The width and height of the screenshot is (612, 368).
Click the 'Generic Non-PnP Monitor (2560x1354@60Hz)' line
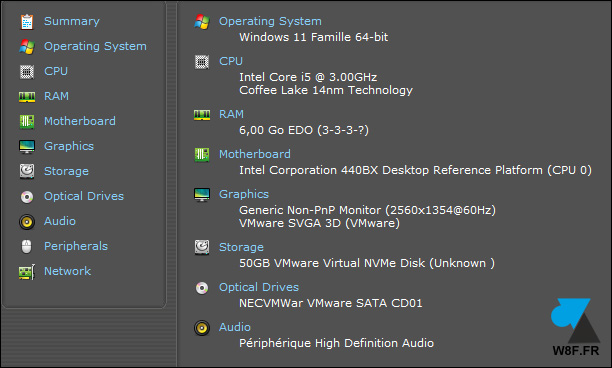(x=367, y=210)
